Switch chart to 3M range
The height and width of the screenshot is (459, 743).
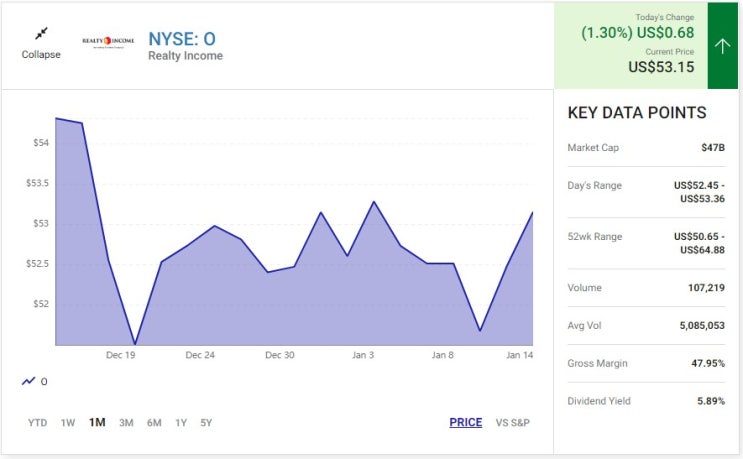(x=126, y=423)
